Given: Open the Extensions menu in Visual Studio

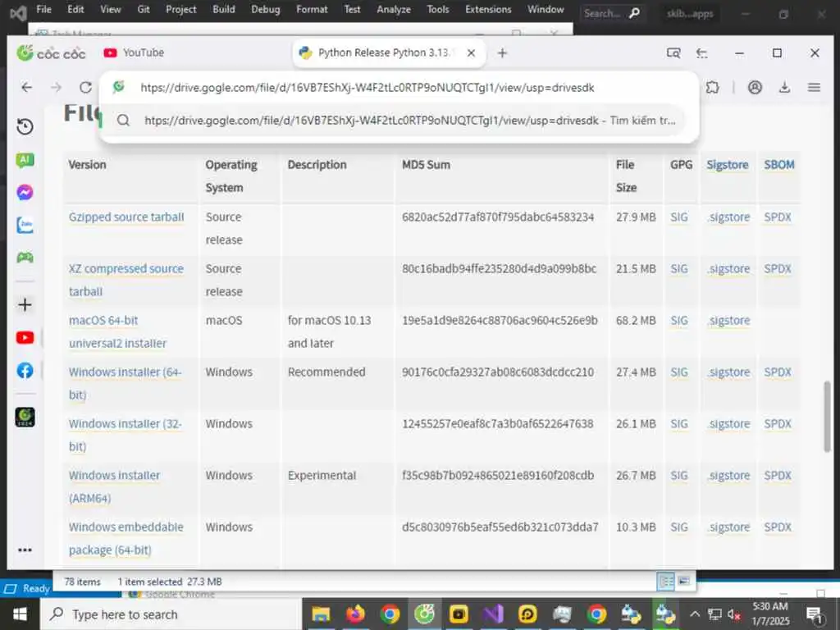Looking at the screenshot, I should 488,10.
